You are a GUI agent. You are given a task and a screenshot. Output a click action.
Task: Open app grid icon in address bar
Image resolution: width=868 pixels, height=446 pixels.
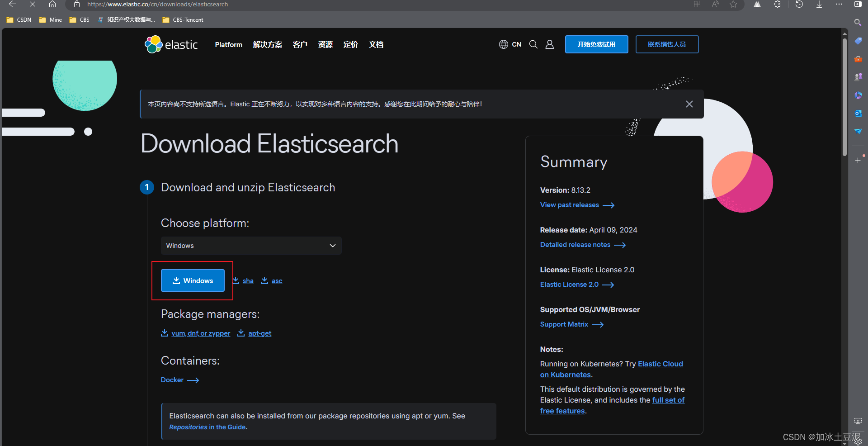[697, 4]
